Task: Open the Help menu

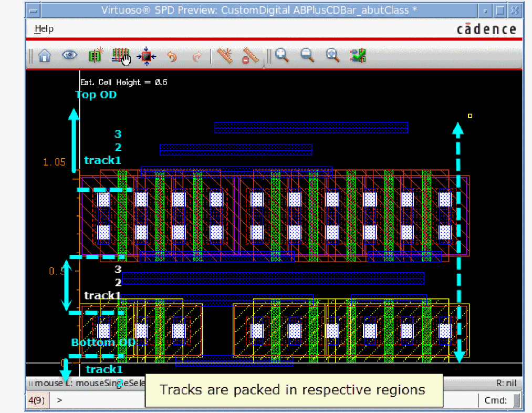Action: [x=44, y=29]
